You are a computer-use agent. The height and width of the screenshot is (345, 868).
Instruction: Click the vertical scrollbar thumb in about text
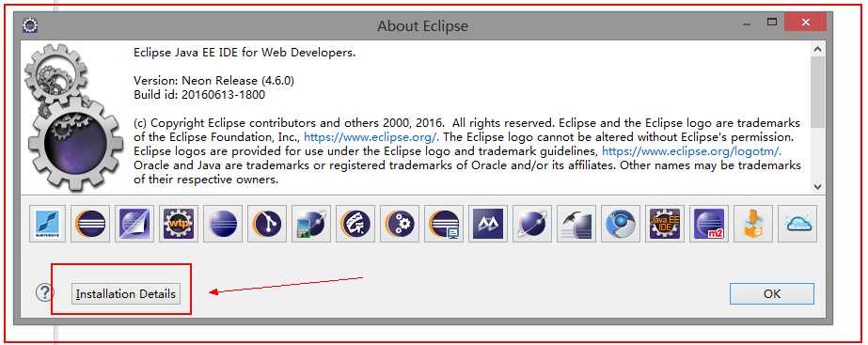point(817,91)
